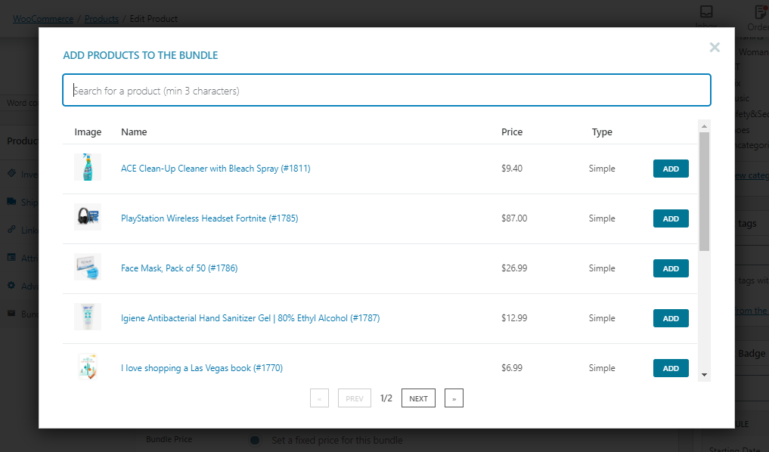This screenshot has width=769, height=452.
Task: Click the $9.40 price value
Action: pos(512,169)
